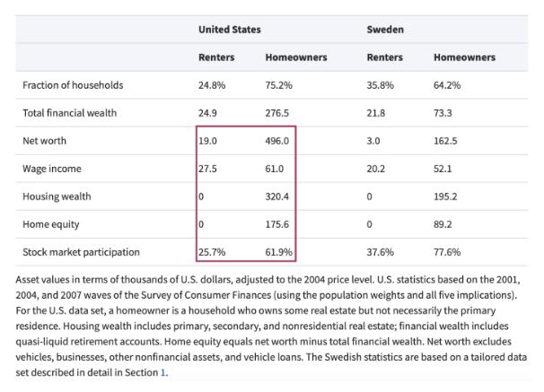This screenshot has width=544, height=392.
Task: Click the "United States" column header
Action: [x=229, y=30]
